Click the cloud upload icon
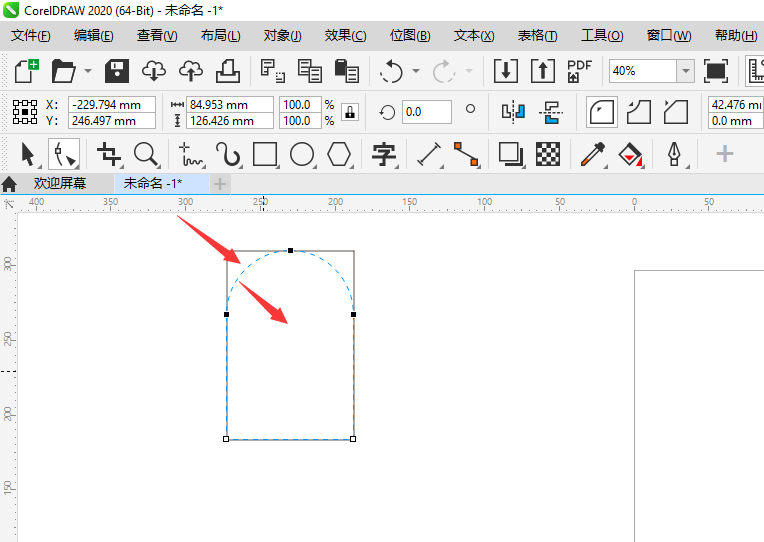 click(191, 71)
